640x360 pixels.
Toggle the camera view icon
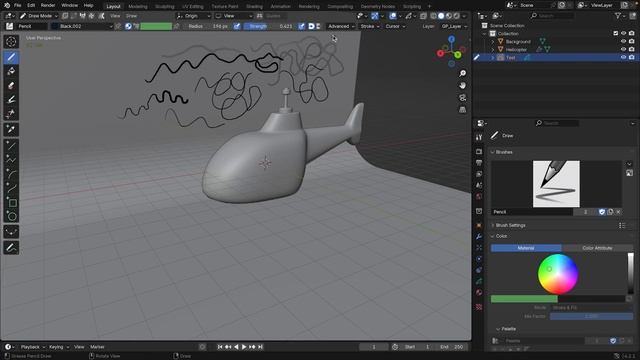point(462,98)
